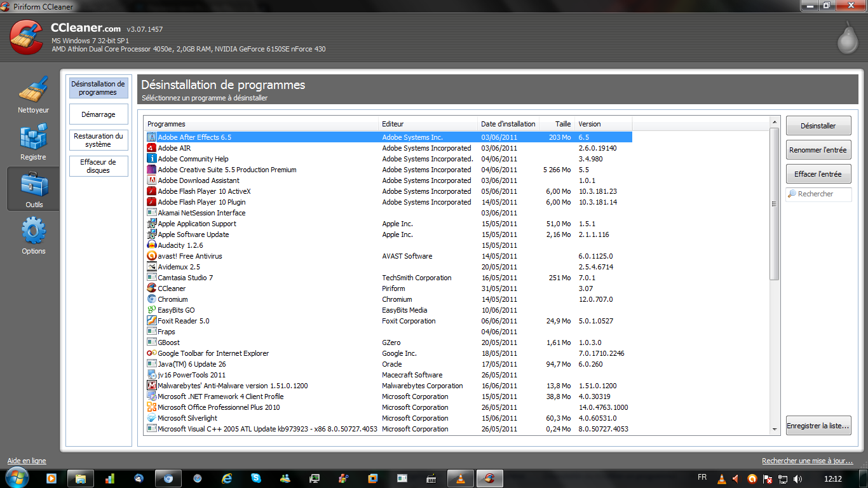Open the Aide en ligne link
Screen dimensions: 868x488
pos(27,461)
